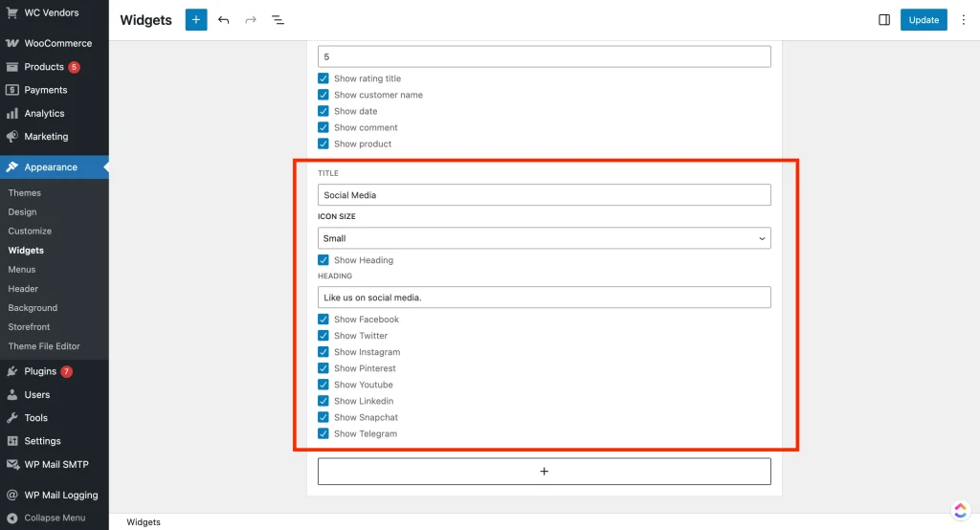Toggle the Show Heading checkbox
980x530 pixels.
click(x=323, y=260)
